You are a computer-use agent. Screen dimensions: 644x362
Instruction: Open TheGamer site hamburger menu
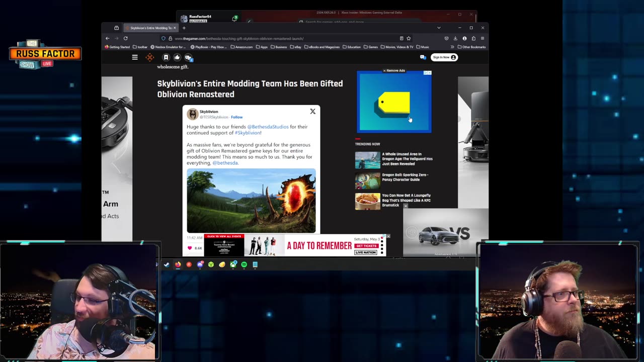click(135, 57)
